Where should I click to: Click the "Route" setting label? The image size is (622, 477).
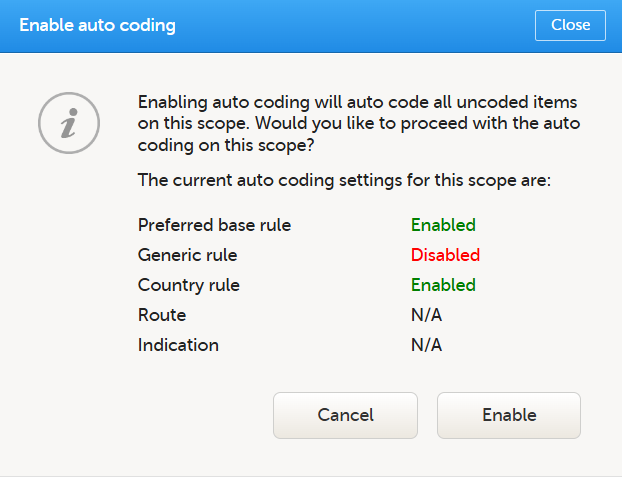tap(162, 315)
